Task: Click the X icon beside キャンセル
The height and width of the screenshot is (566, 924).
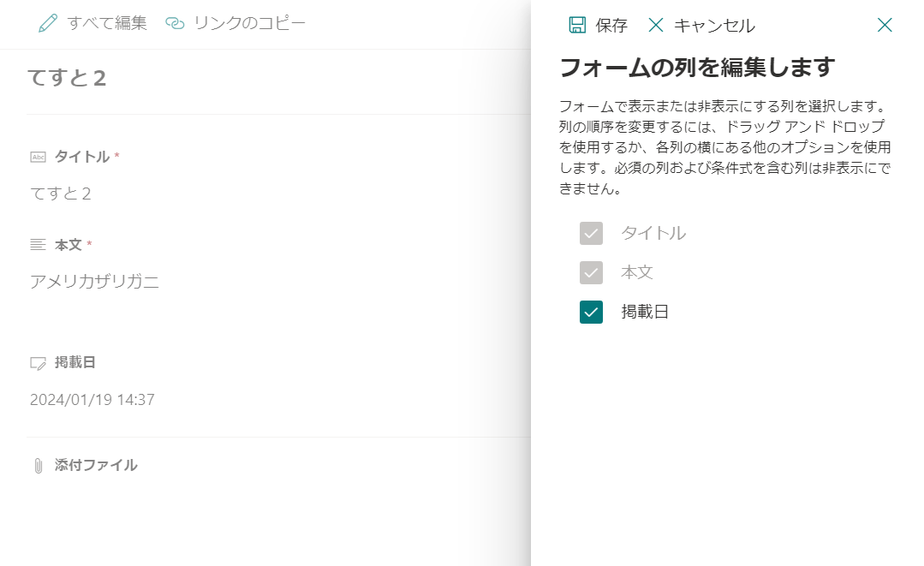Action: coord(655,25)
